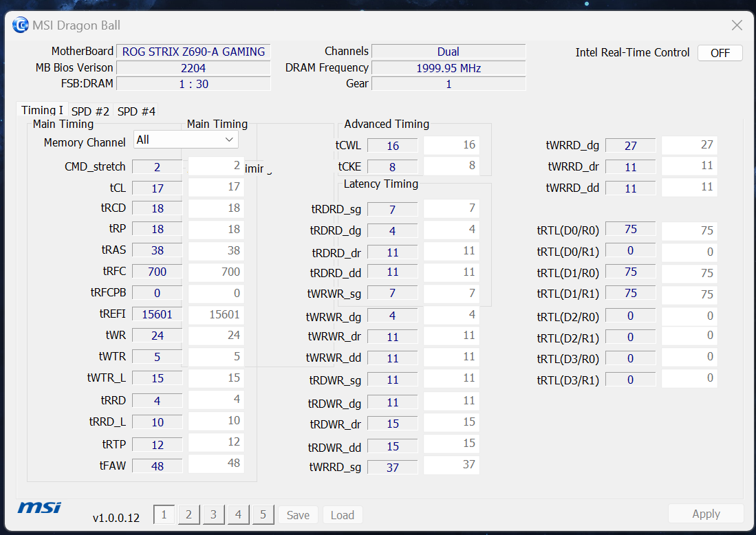Click the tWRRD_dg editable input field
Viewport: 756px width, 535px height.
pyautogui.click(x=689, y=145)
